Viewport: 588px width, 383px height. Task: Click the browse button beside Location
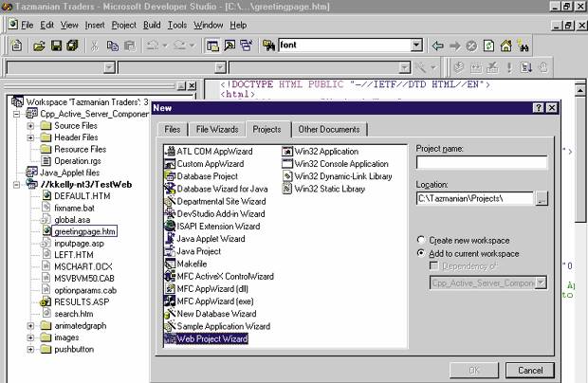click(542, 199)
